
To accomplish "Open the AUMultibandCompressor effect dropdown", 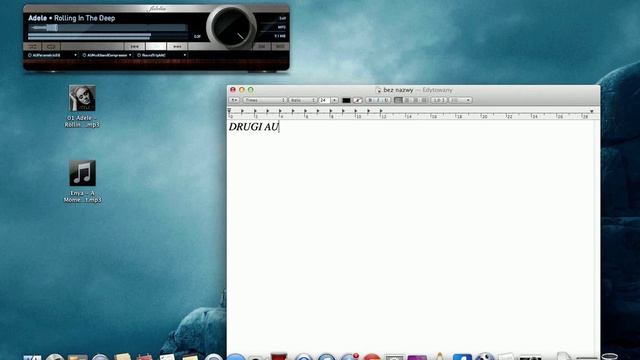I will click(x=130, y=55).
